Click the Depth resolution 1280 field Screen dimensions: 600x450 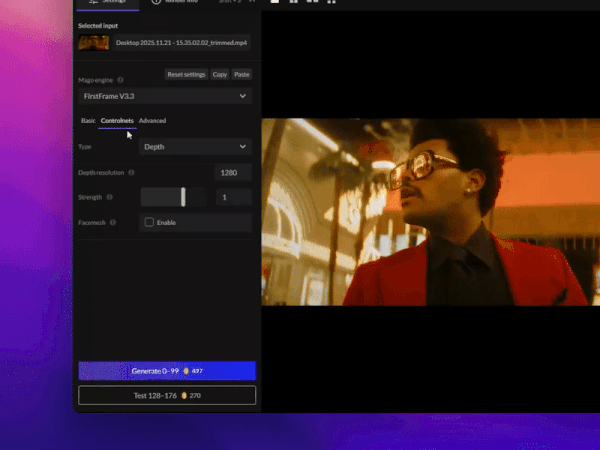click(233, 173)
